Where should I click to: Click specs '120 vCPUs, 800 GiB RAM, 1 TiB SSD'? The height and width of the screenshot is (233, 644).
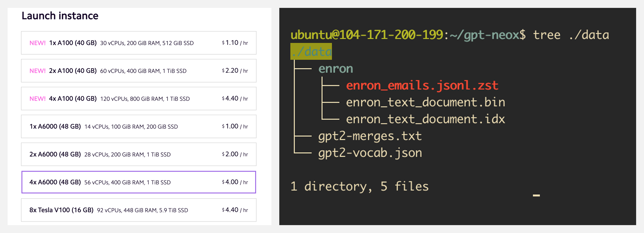145,99
